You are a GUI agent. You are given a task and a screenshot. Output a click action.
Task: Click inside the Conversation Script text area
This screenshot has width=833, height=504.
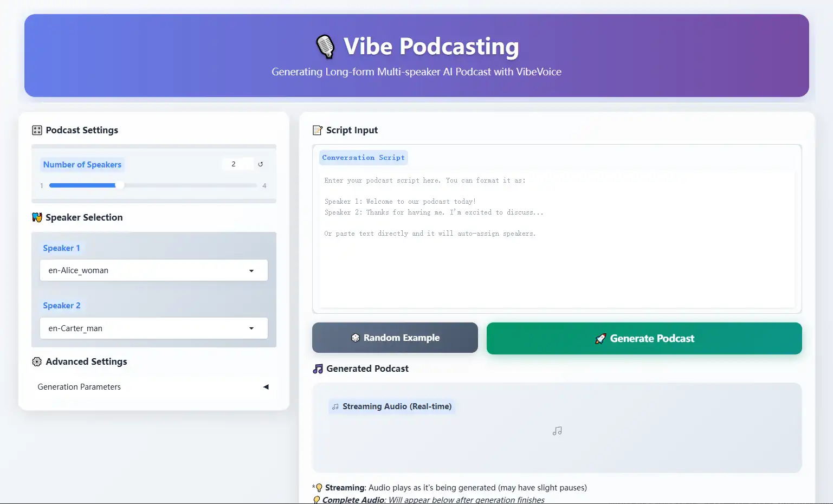(x=557, y=233)
